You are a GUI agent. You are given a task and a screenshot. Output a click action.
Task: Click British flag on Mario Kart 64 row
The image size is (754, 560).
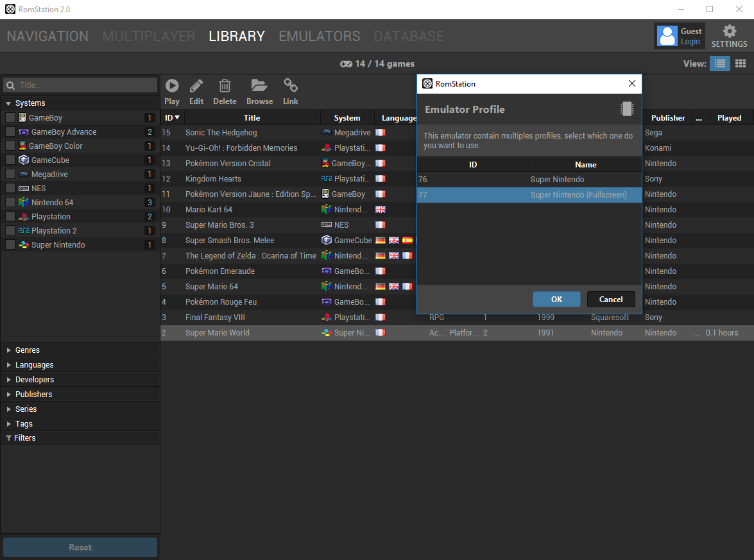(x=381, y=210)
